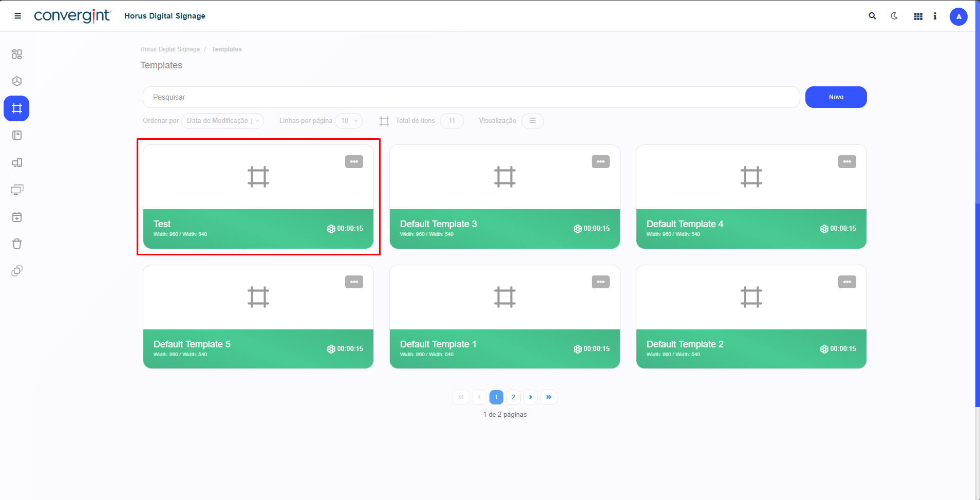Click the search magnifier icon in header
The image size is (980, 500).
872,16
